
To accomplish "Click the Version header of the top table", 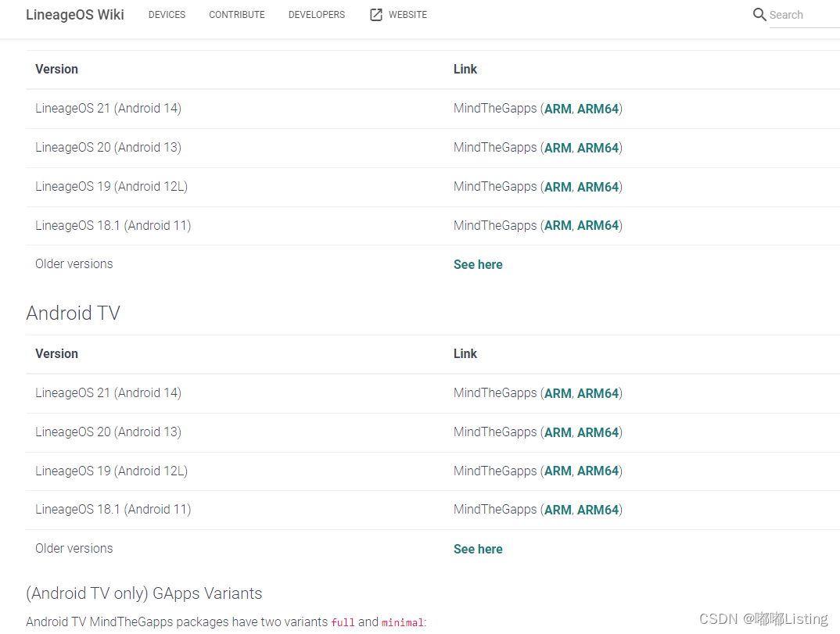I will (x=57, y=69).
